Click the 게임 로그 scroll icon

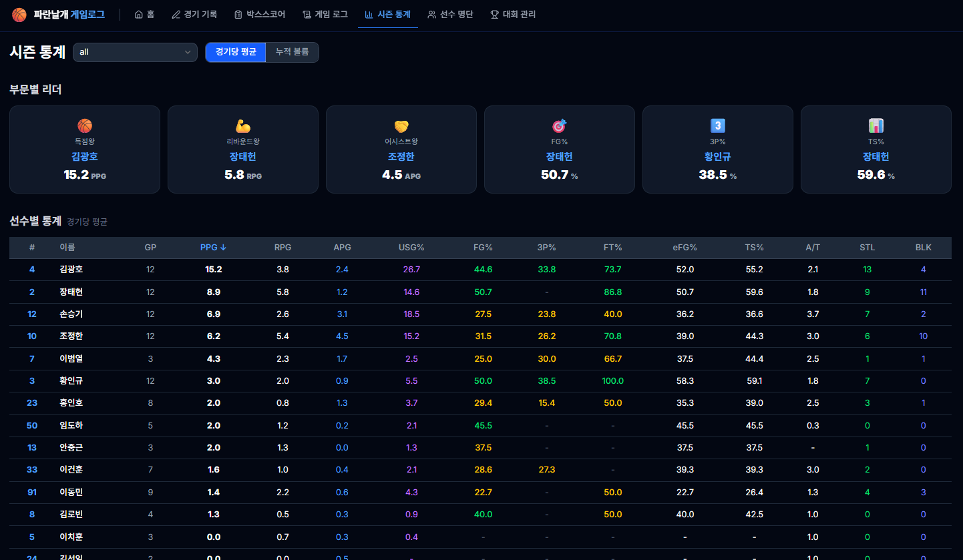[x=307, y=15]
